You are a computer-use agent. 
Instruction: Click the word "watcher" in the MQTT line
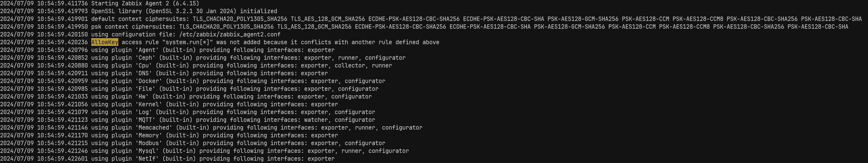point(316,120)
